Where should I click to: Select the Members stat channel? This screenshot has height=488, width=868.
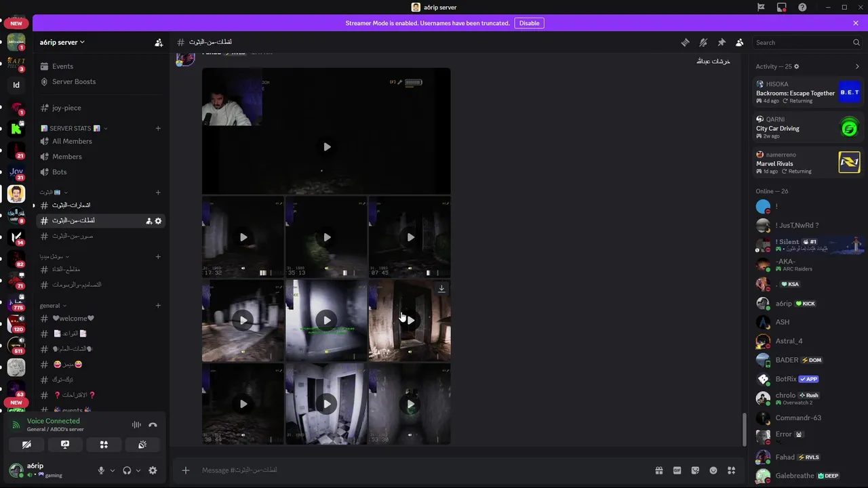coord(100,157)
